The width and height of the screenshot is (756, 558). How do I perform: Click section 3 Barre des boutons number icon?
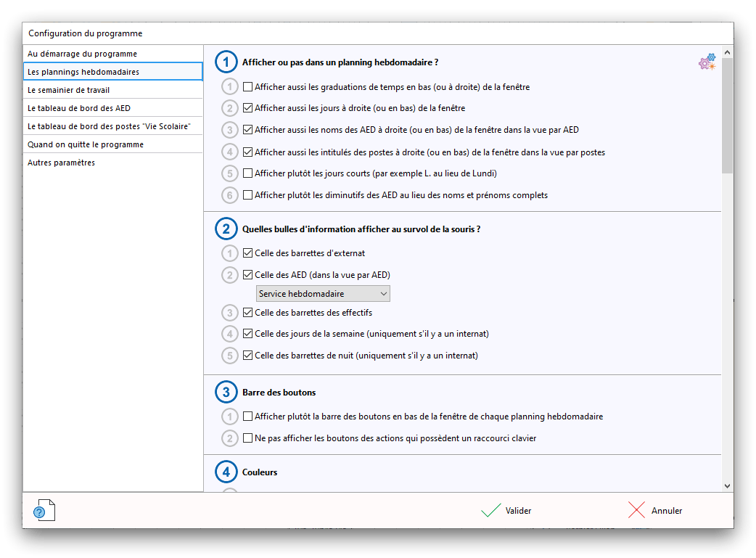pyautogui.click(x=226, y=393)
